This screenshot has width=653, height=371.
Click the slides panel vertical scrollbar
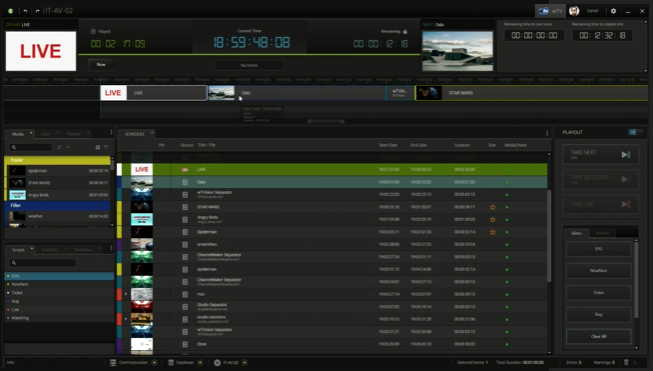[x=636, y=281]
